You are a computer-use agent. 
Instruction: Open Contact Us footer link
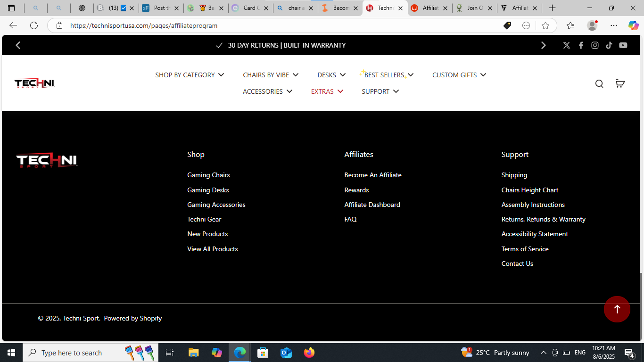tap(517, 263)
